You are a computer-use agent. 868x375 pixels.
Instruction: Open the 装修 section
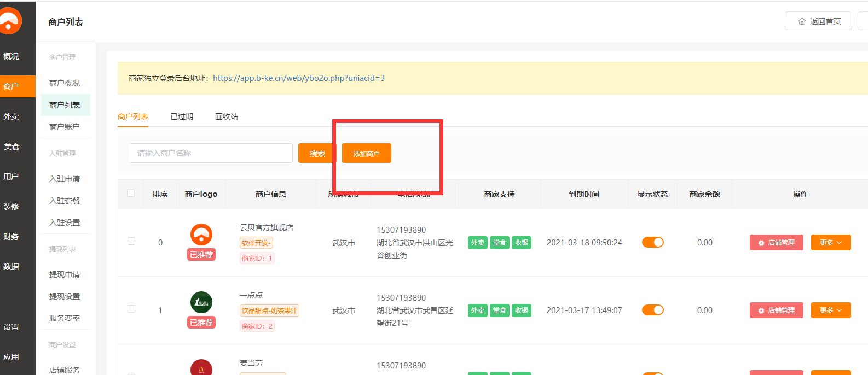point(11,207)
